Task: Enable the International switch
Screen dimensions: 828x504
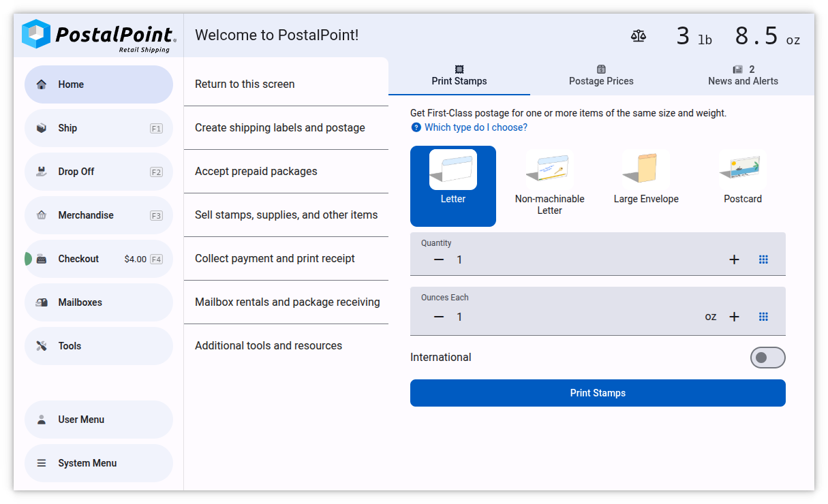Action: (x=768, y=357)
